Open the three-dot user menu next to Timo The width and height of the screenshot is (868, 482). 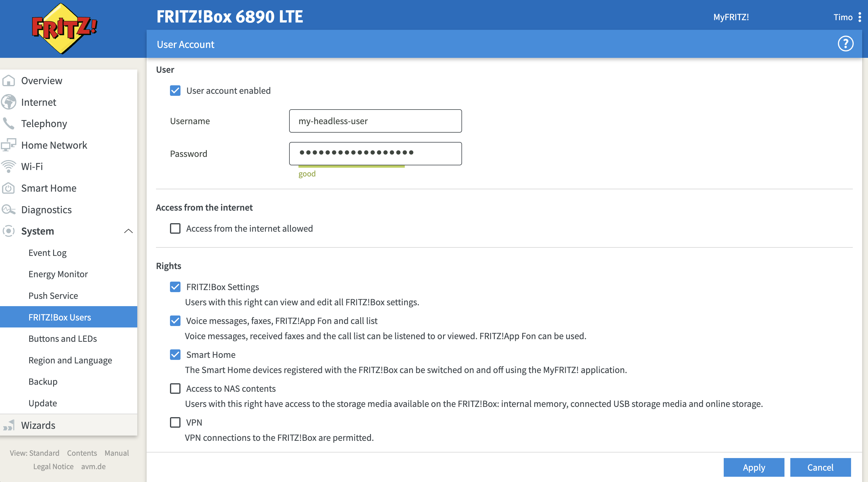[860, 17]
